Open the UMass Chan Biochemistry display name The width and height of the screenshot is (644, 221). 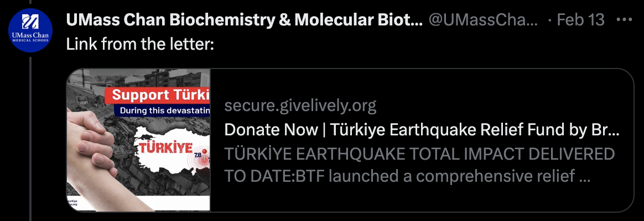(x=244, y=20)
